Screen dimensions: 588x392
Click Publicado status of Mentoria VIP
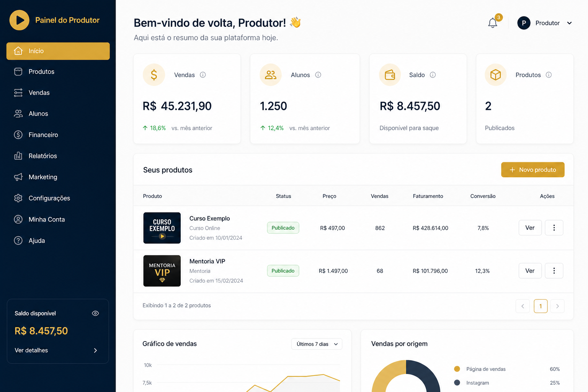point(283,271)
